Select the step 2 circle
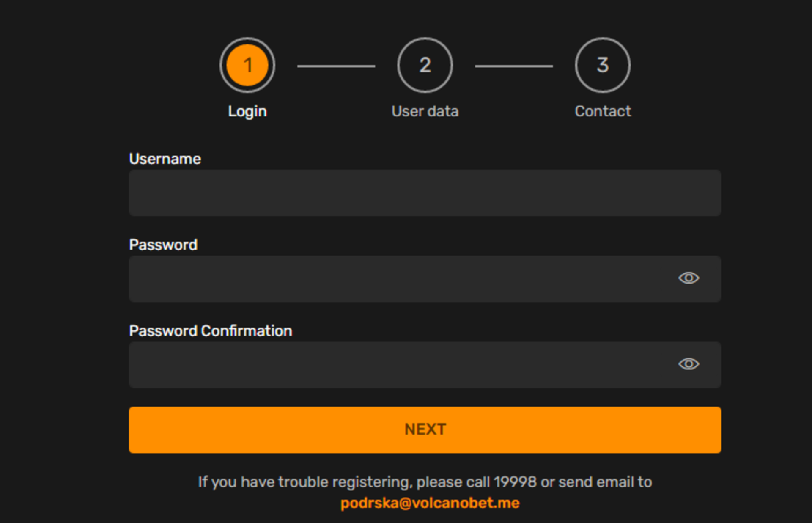The height and width of the screenshot is (523, 812). pos(425,65)
